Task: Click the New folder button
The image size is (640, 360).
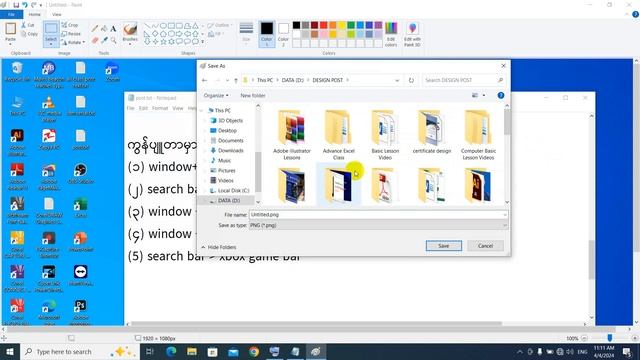Action: 253,96
